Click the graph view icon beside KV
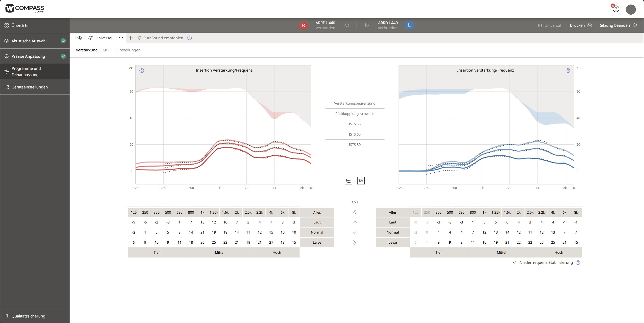This screenshot has height=323, width=644. point(348,181)
